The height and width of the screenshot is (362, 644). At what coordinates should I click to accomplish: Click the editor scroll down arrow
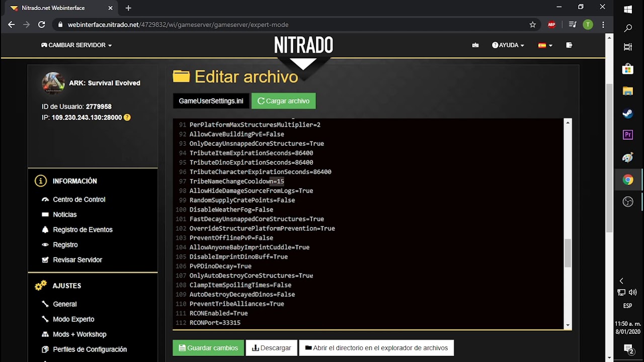[568, 326]
